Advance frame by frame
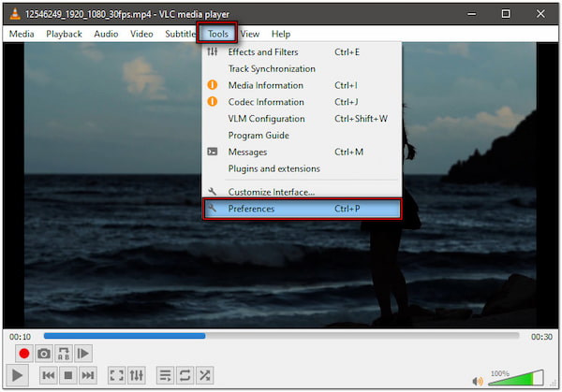 click(83, 354)
